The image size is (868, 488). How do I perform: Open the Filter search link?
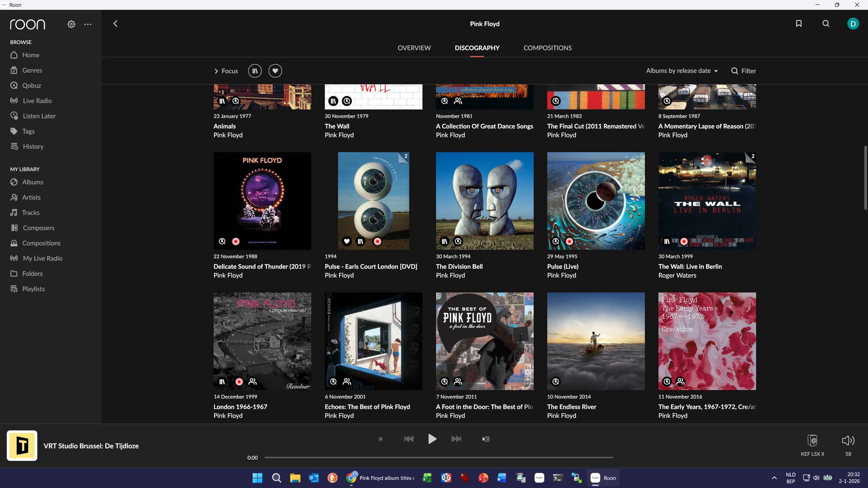(743, 71)
